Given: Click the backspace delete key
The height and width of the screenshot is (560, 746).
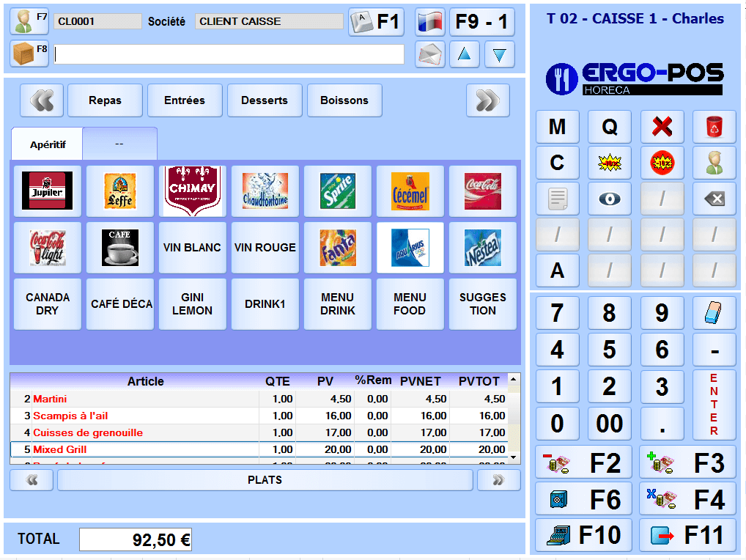Looking at the screenshot, I should click(x=714, y=199).
